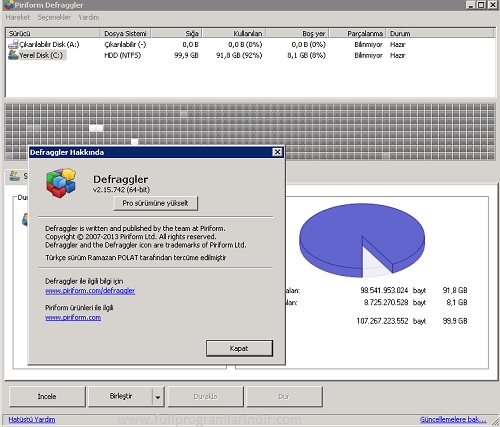Screen dimensions: 500x427
Task: Select the Yerel Disk (C:) drive icon
Action: click(13, 55)
